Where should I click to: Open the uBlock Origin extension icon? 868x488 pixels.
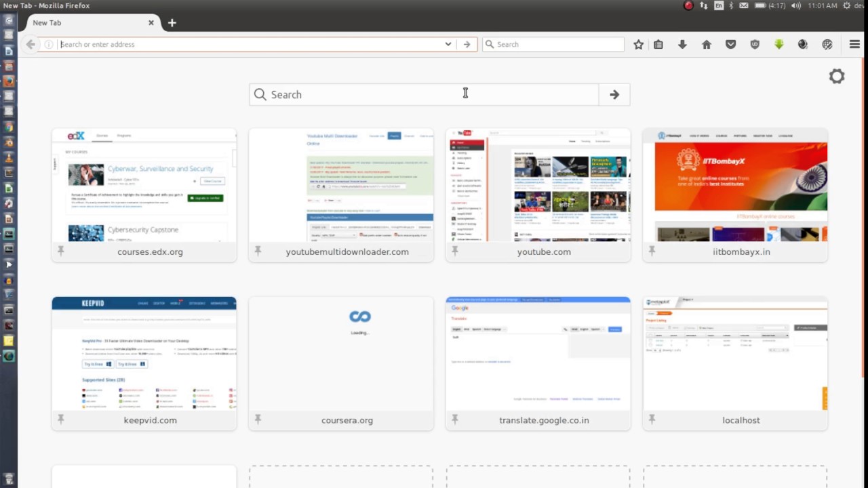pyautogui.click(x=755, y=44)
